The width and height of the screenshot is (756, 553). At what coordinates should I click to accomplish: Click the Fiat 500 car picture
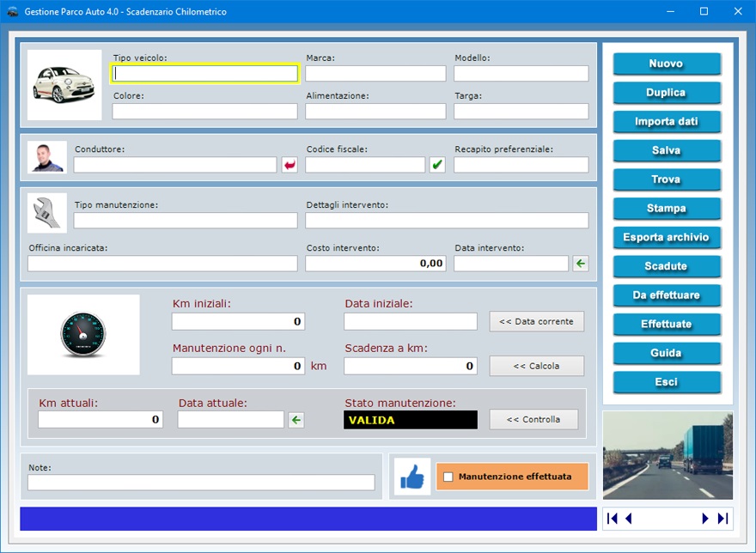64,85
